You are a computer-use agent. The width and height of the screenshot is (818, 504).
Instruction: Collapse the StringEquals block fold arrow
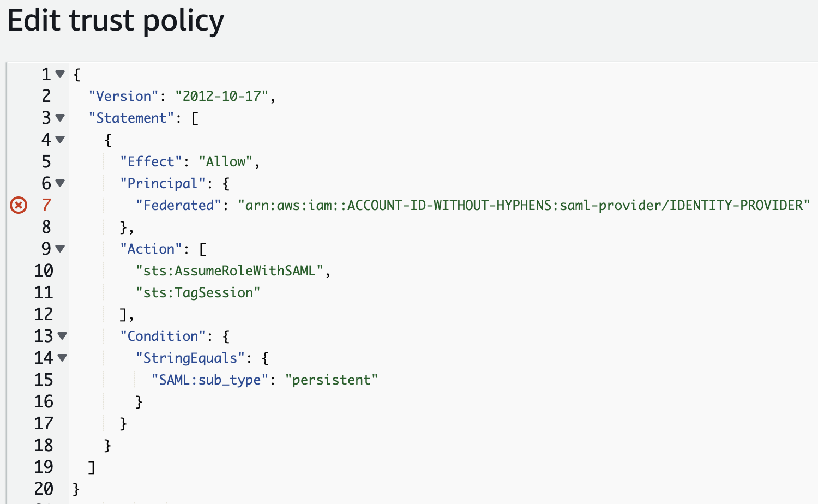coord(62,358)
